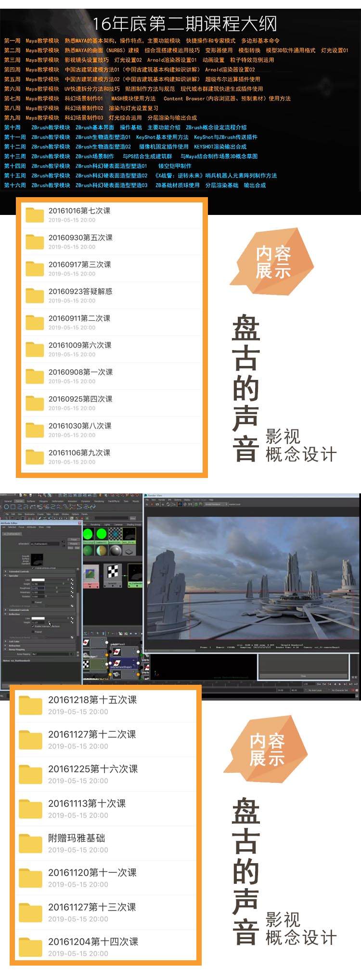Click the 第十六周 outline line
Viewport: 361px width, 980px height.
coord(135,185)
